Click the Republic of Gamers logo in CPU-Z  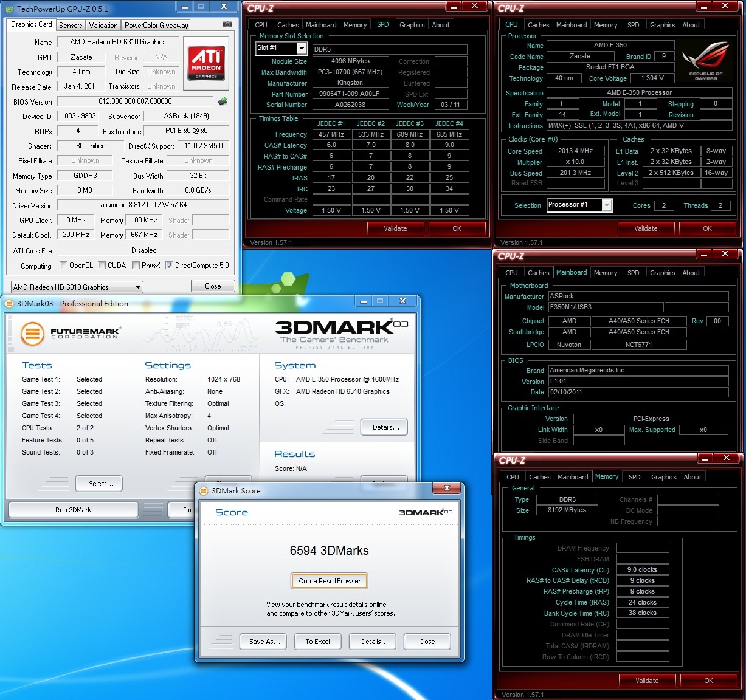tap(705, 61)
